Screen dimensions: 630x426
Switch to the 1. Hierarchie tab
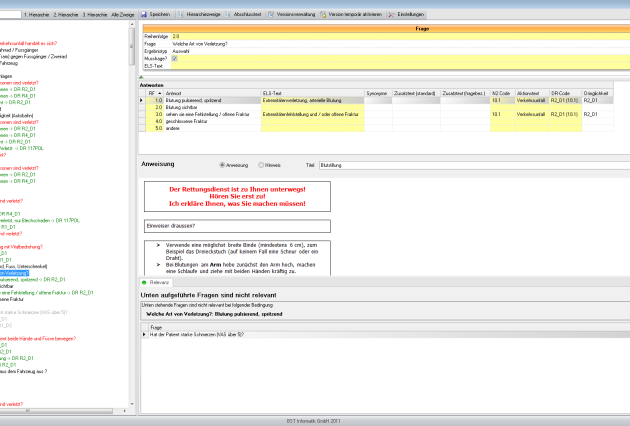click(36, 14)
